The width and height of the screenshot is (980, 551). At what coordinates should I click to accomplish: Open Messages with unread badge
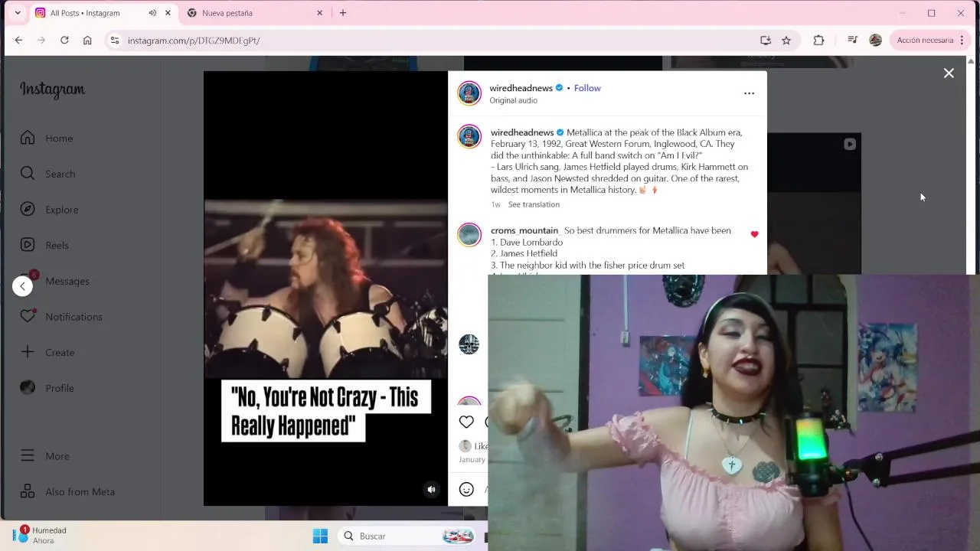tap(54, 281)
